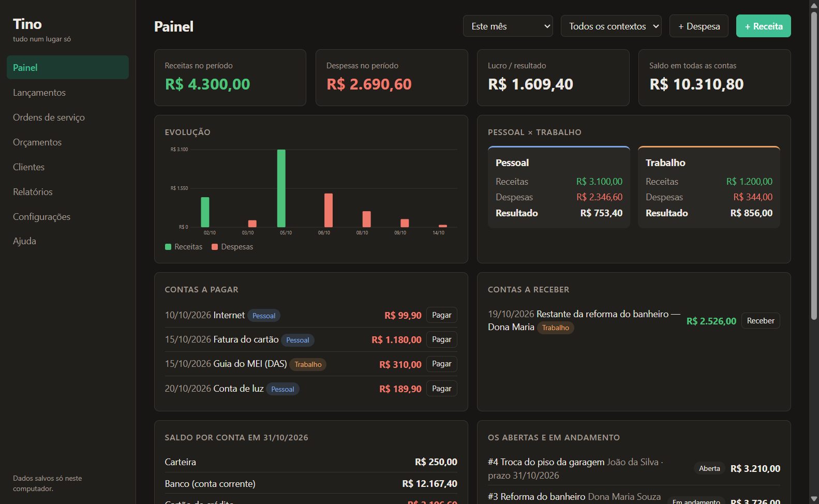
Task: Click 'R$ 10.310,80' saldo value
Action: pyautogui.click(x=696, y=84)
